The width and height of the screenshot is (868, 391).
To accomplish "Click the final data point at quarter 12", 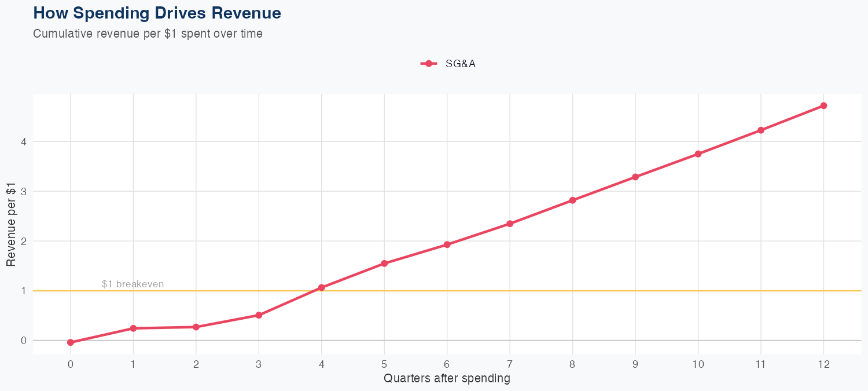I will point(823,105).
